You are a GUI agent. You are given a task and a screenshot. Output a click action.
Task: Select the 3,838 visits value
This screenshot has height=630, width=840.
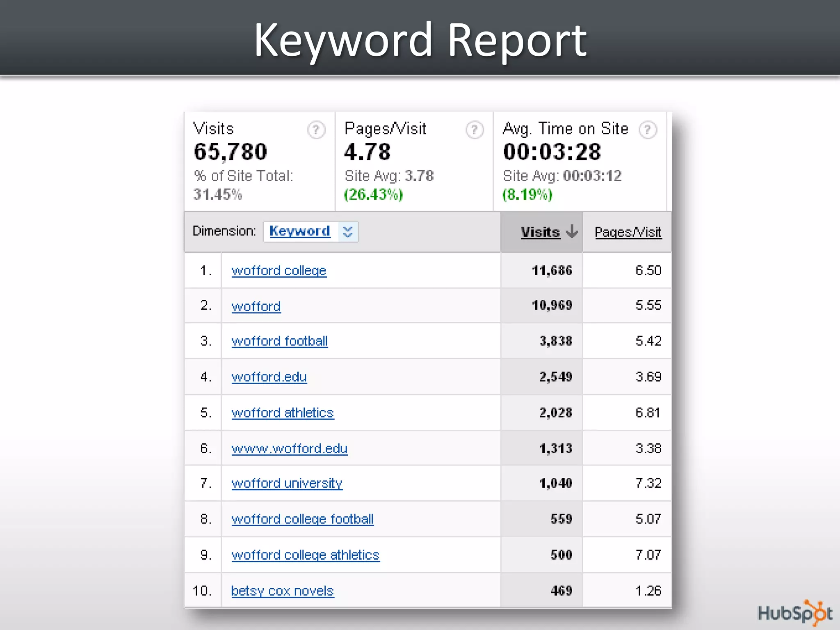coord(555,341)
